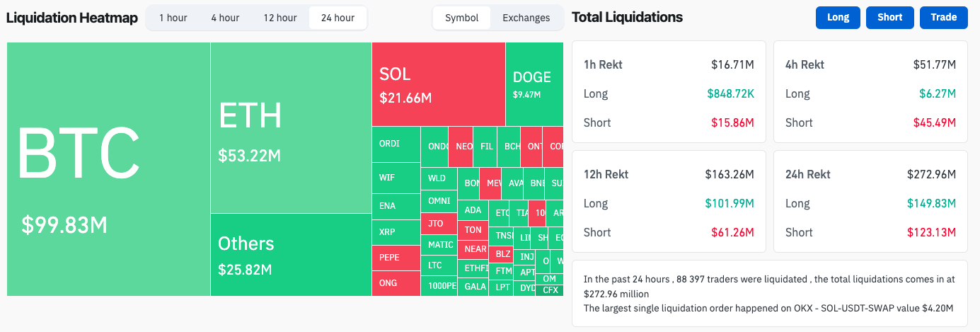Open the Trade button

[x=943, y=18]
